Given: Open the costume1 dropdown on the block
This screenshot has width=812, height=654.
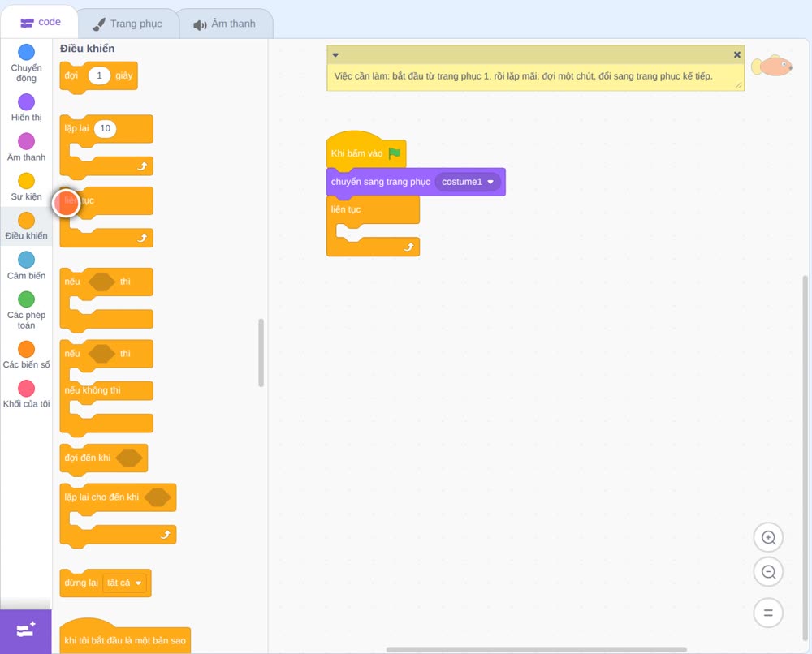Looking at the screenshot, I should point(469,182).
